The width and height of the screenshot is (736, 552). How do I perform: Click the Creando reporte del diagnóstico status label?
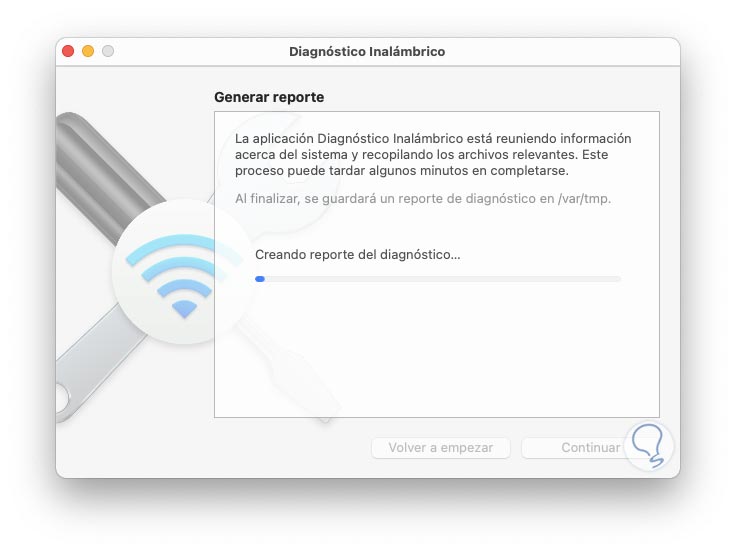point(358,255)
